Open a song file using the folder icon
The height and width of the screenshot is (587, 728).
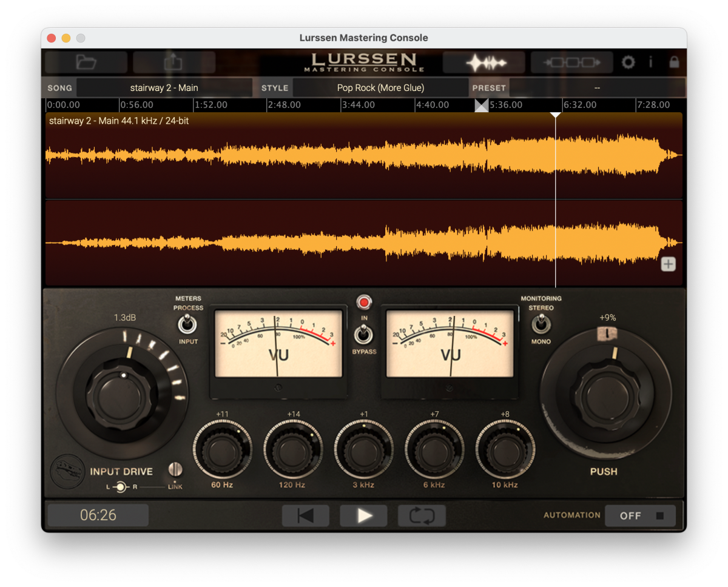point(86,62)
